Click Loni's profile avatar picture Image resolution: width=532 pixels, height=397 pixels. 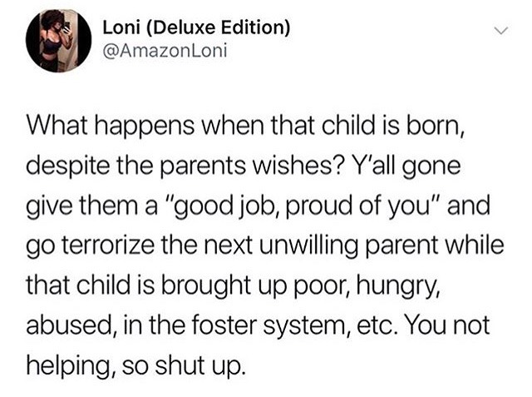pyautogui.click(x=59, y=40)
